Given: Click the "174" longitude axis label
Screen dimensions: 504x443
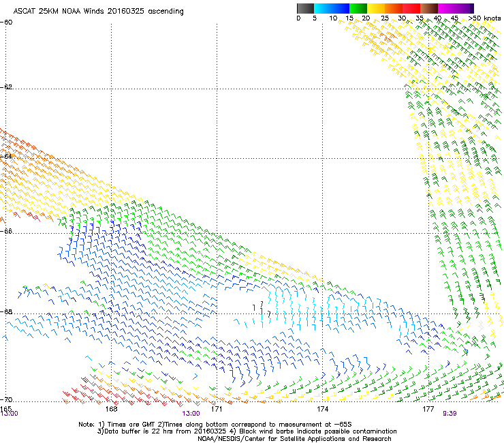Looking at the screenshot, I should tap(322, 409).
